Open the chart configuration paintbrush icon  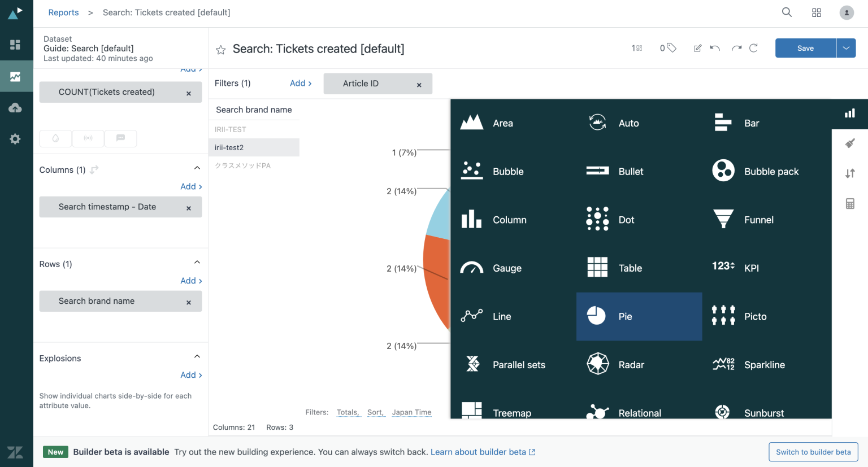pyautogui.click(x=850, y=143)
